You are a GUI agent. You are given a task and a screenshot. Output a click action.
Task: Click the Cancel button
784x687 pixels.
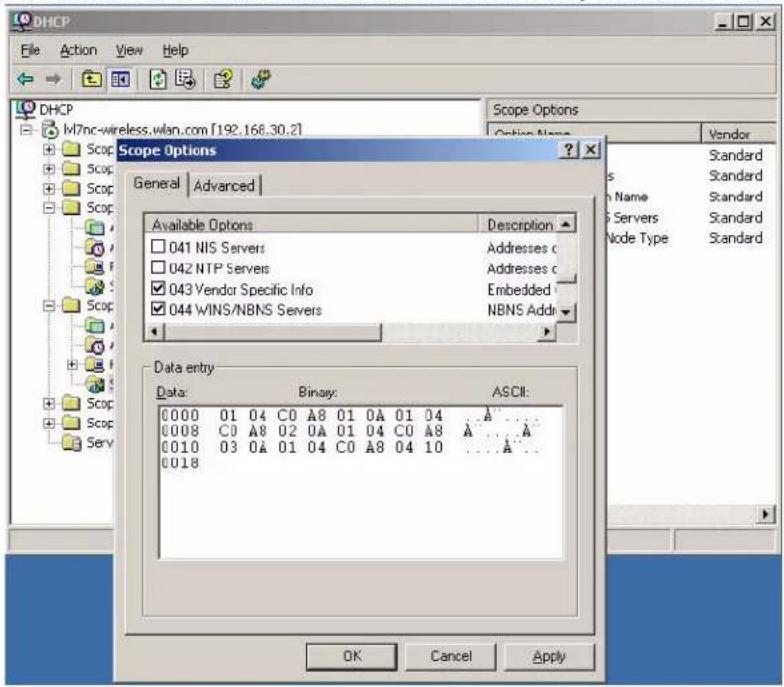[450, 656]
